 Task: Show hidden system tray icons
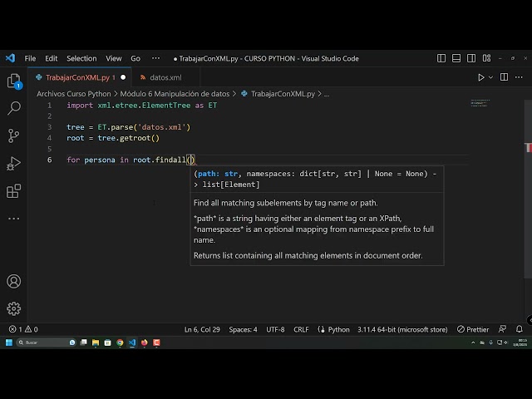click(473, 342)
